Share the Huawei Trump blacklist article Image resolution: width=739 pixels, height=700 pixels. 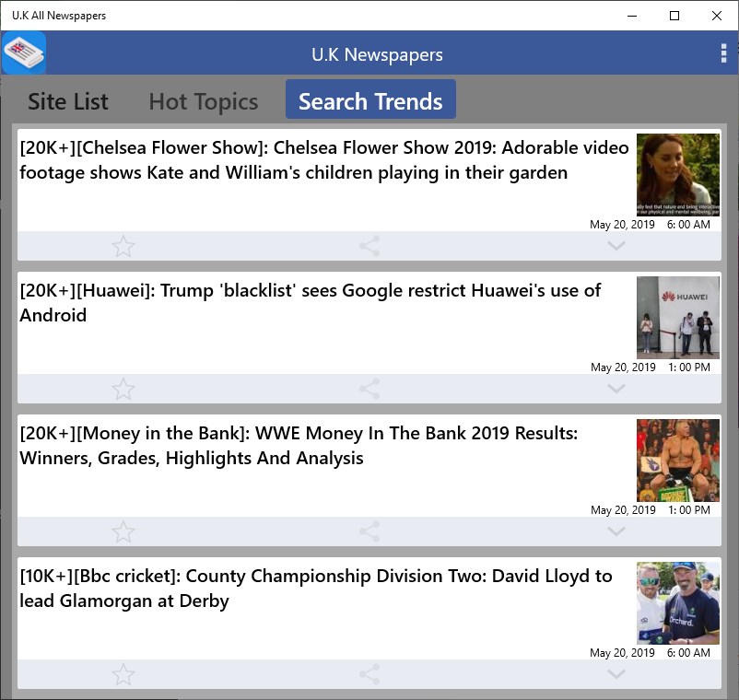click(x=369, y=389)
